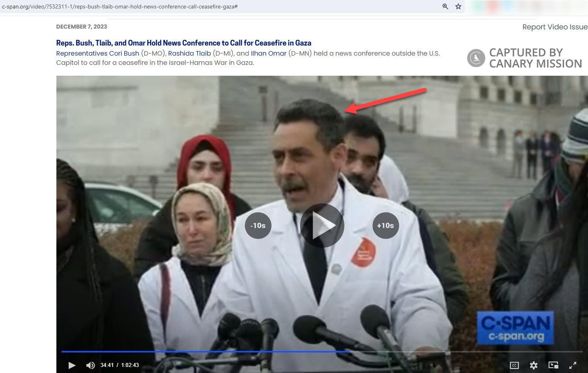
Task: Open the browser zoom magnifier icon
Action: click(x=445, y=6)
